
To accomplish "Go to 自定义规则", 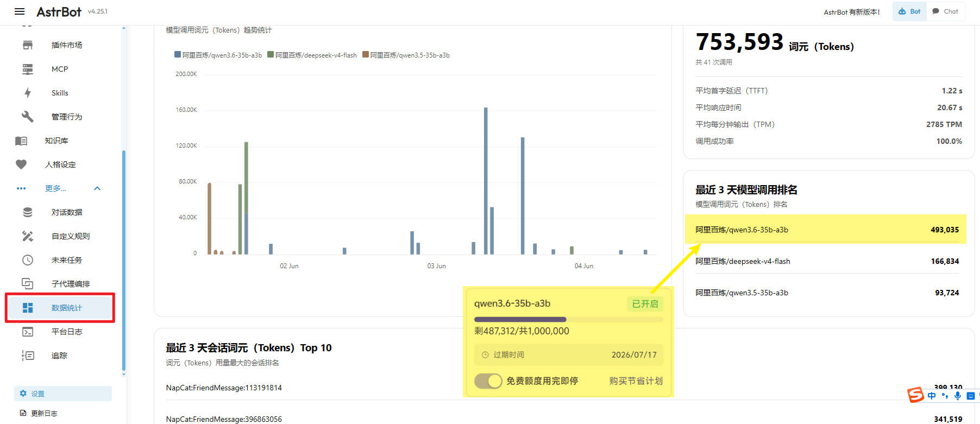I will [x=71, y=236].
